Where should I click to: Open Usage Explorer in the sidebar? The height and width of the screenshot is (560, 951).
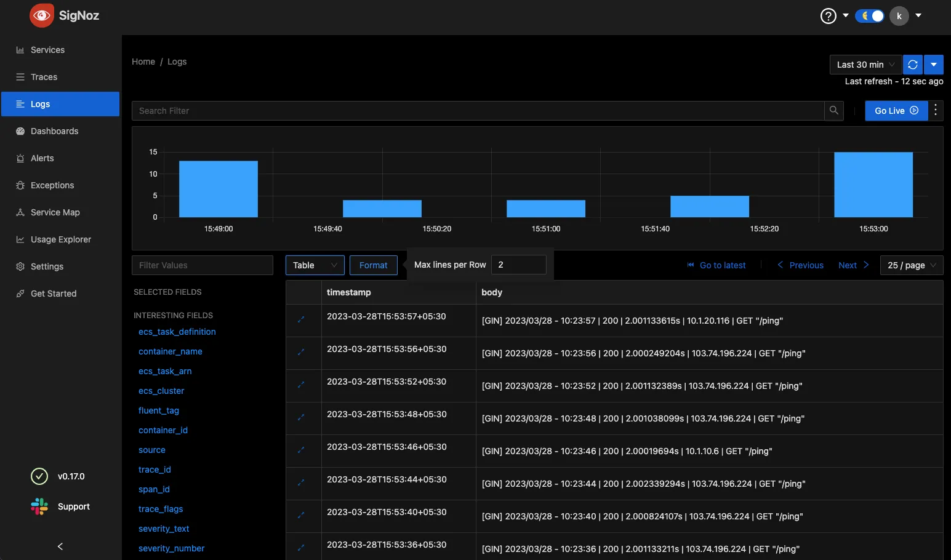point(60,239)
